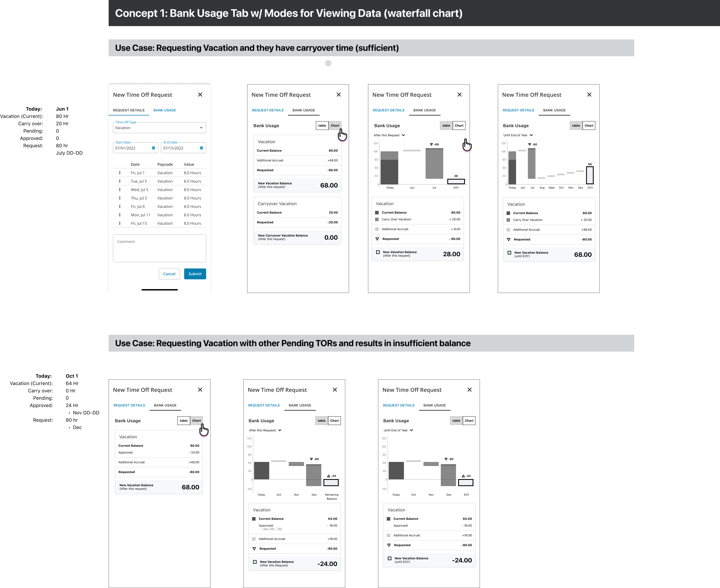Click square icon beside -24.00 (After this Request) balance
Viewport: 720px width, 588px height.
255,562
